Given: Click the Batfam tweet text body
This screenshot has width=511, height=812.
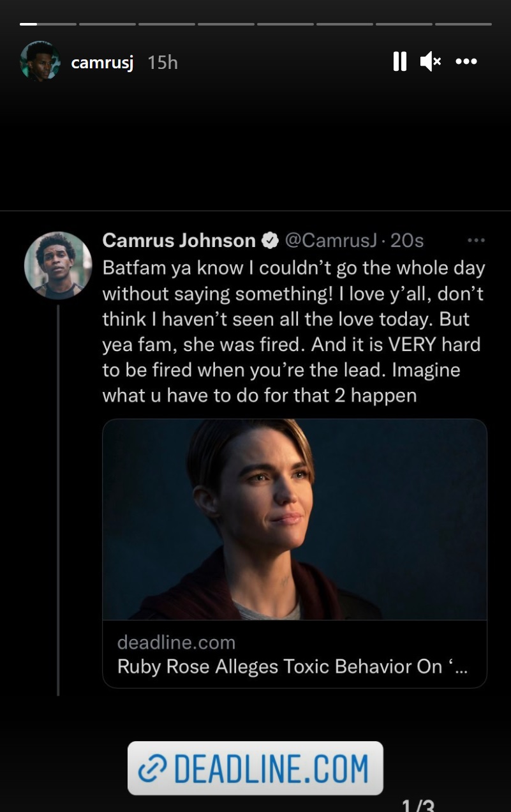Looking at the screenshot, I should pos(293,331).
